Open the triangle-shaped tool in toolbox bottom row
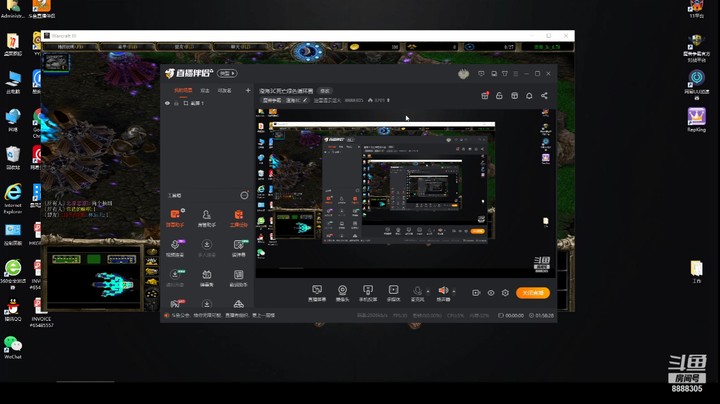Screen dimensions: 720x404 coord(238,304)
